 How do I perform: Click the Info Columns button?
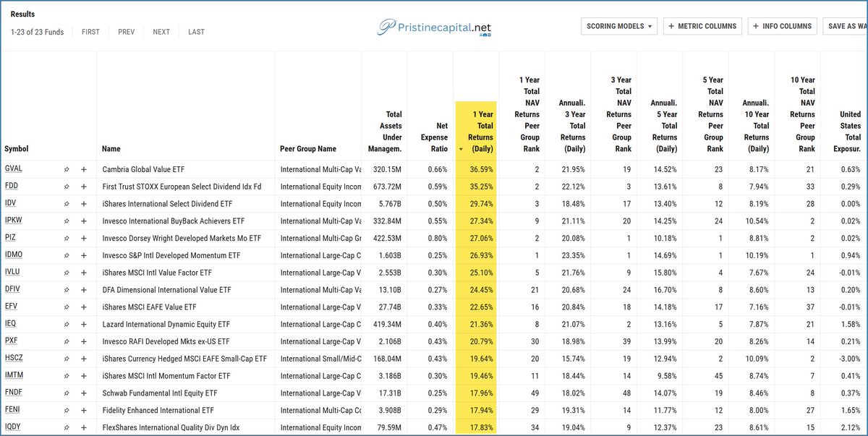pos(783,26)
